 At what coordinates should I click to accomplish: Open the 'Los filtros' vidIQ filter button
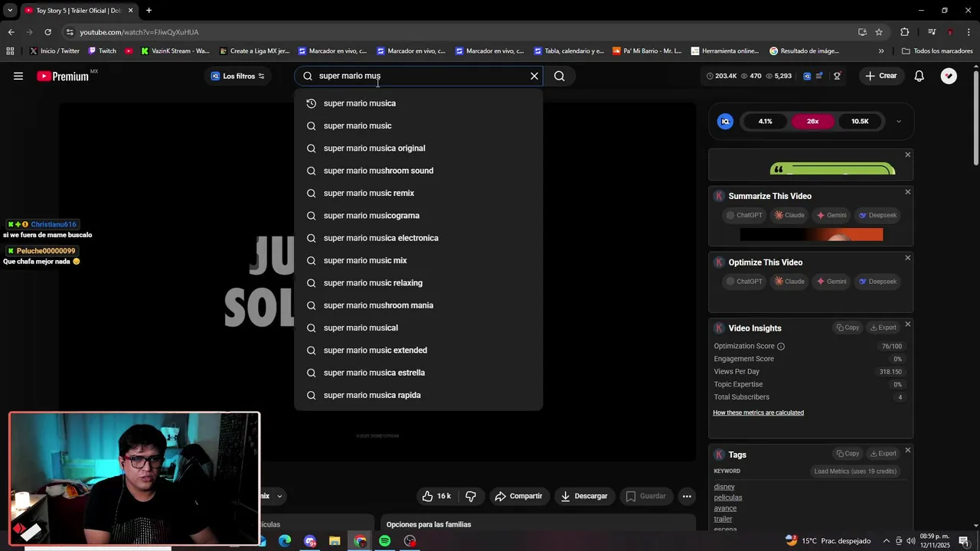coord(238,76)
